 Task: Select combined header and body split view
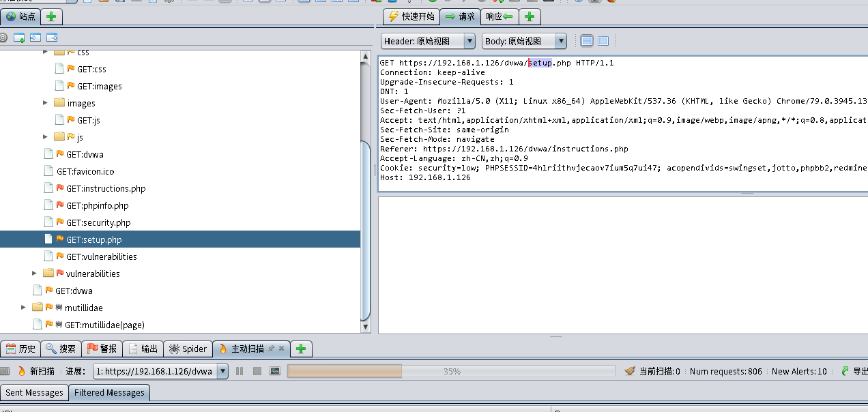click(x=587, y=41)
